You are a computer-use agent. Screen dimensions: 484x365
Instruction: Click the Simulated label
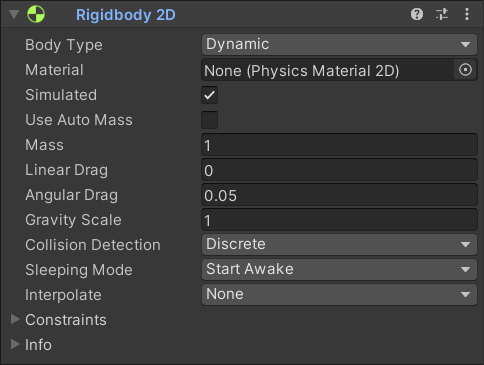[x=61, y=95]
